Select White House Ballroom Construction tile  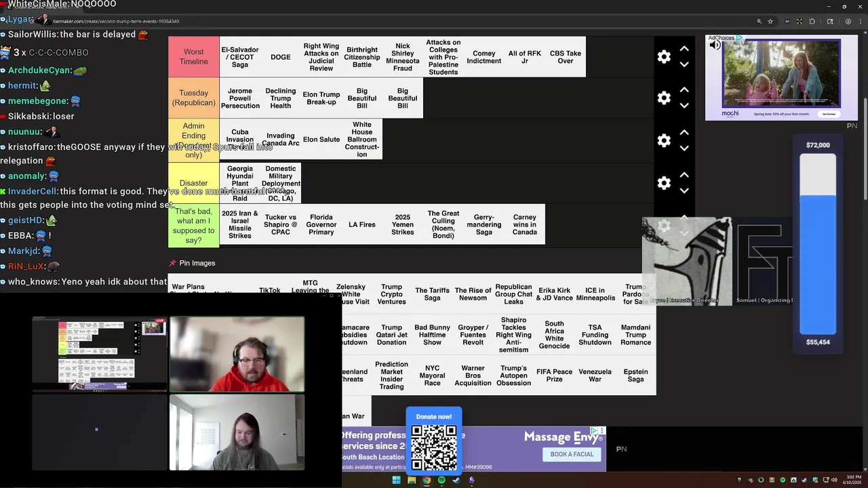(362, 140)
